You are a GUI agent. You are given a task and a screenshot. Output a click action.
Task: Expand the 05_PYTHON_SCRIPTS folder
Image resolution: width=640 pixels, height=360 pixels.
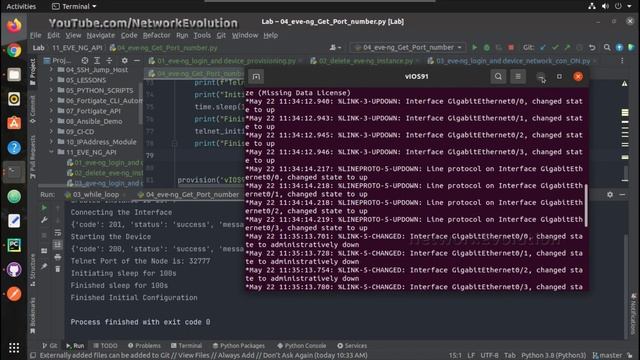coord(51,90)
